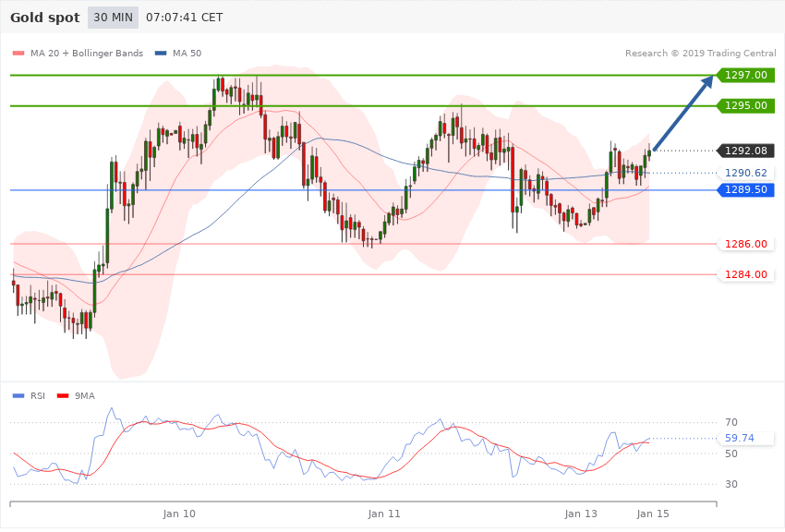Click the 9MA legend label
Viewport: 785px width, 532px height.
click(x=85, y=396)
